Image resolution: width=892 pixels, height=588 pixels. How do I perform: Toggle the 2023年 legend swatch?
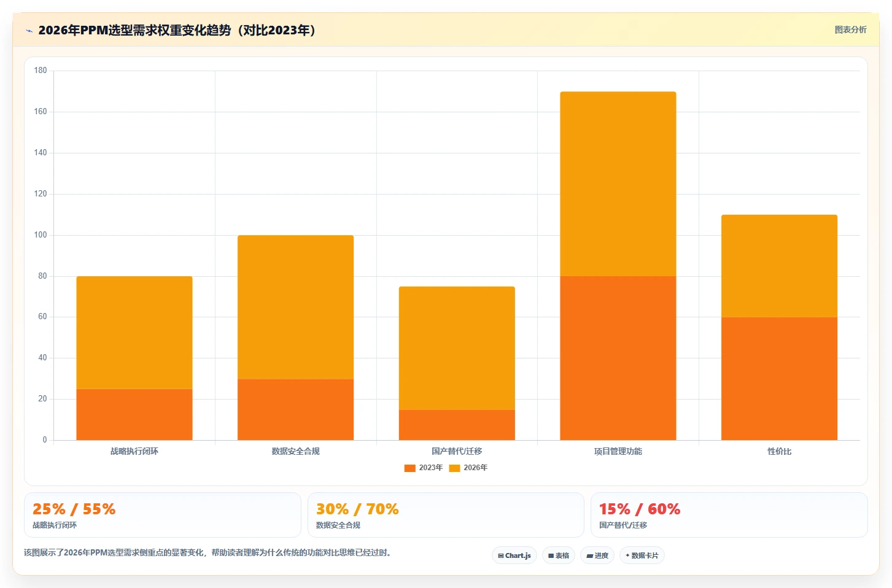tap(410, 468)
